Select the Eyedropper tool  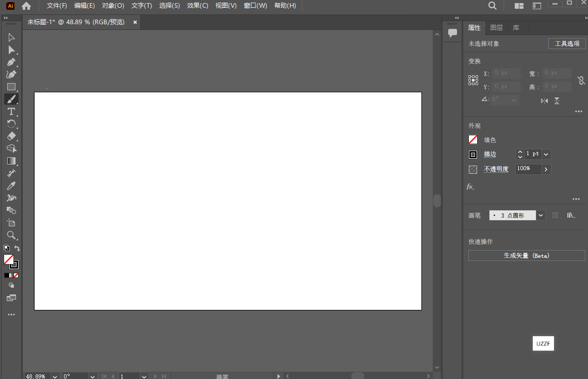click(11, 186)
